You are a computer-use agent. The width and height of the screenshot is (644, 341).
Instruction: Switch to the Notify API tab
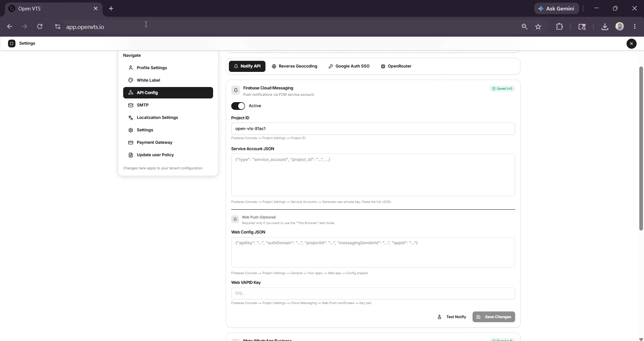click(247, 66)
